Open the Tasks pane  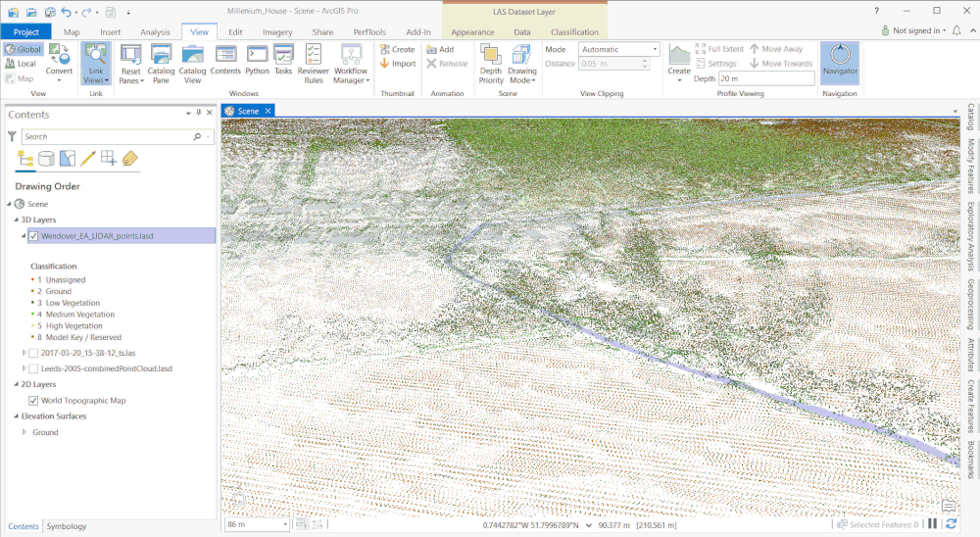click(283, 60)
